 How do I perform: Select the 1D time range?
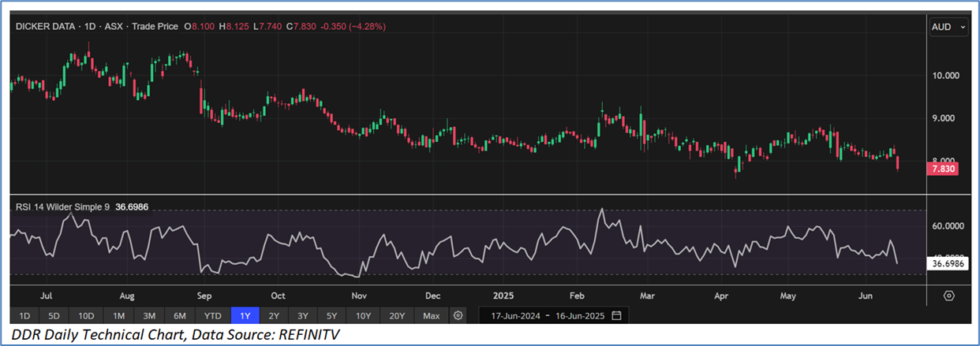[x=24, y=316]
